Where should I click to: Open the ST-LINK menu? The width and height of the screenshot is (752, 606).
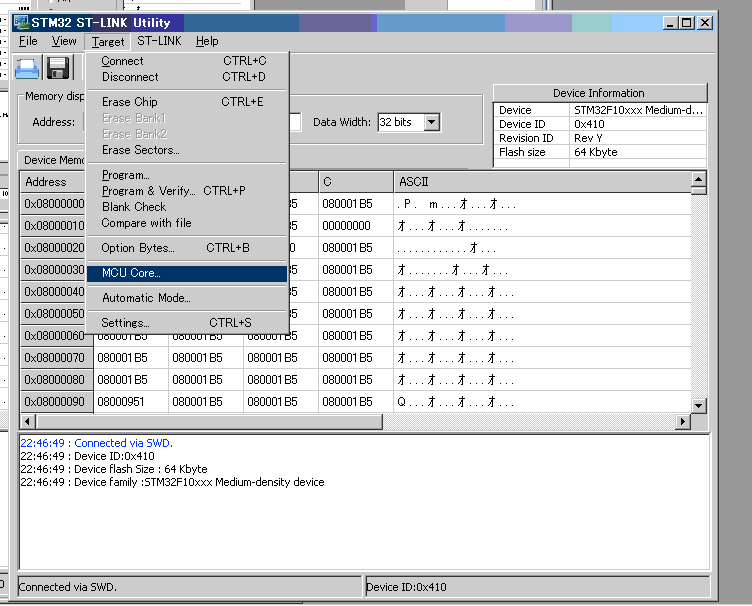coord(159,41)
